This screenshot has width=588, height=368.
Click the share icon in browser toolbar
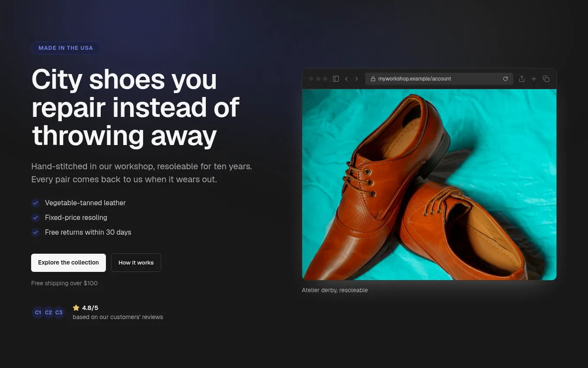[x=522, y=79]
